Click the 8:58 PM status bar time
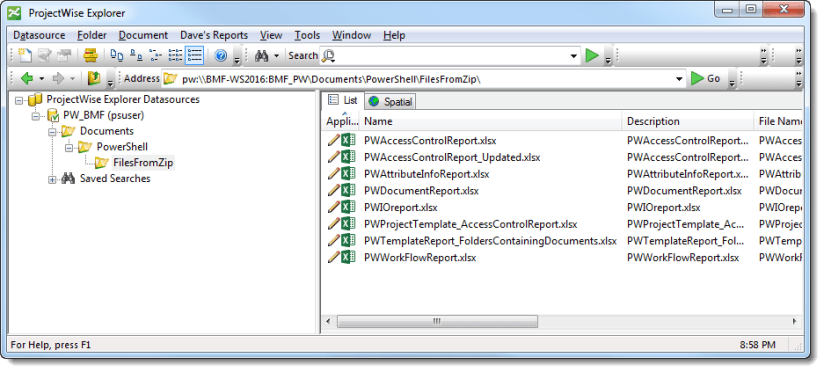The width and height of the screenshot is (824, 372). pos(757,345)
